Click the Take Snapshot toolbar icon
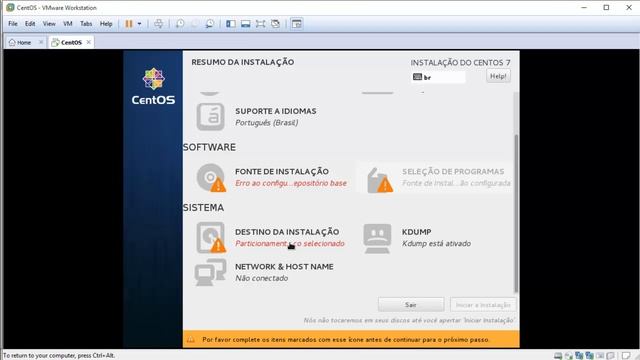Screen dimensions: 640x360 180,24
